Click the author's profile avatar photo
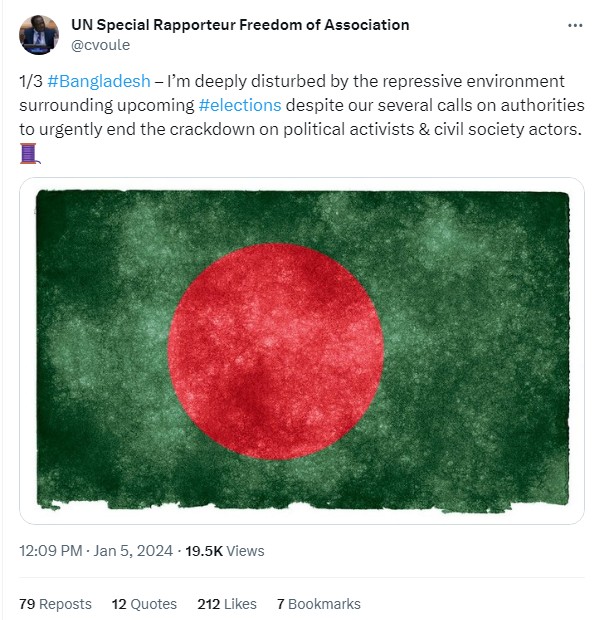The image size is (594, 620). (x=39, y=35)
